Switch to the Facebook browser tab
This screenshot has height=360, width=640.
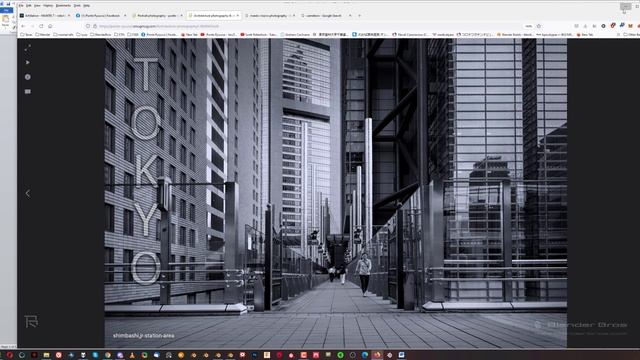101,16
